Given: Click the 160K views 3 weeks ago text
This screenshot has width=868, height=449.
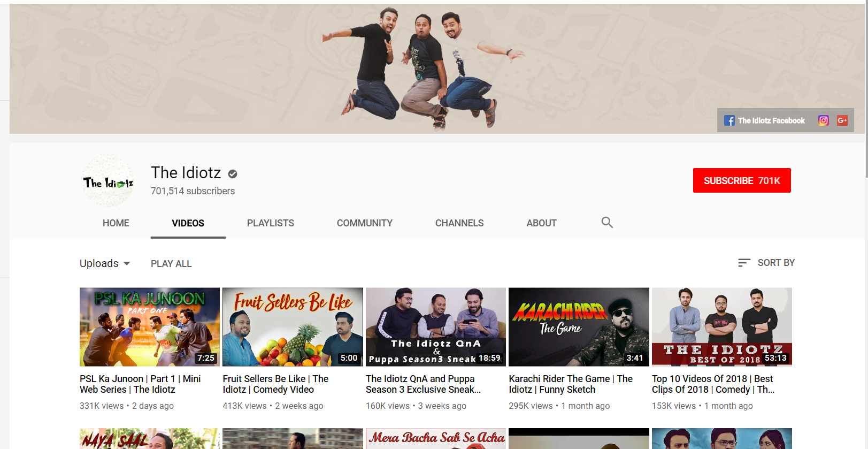Looking at the screenshot, I should click(x=416, y=406).
